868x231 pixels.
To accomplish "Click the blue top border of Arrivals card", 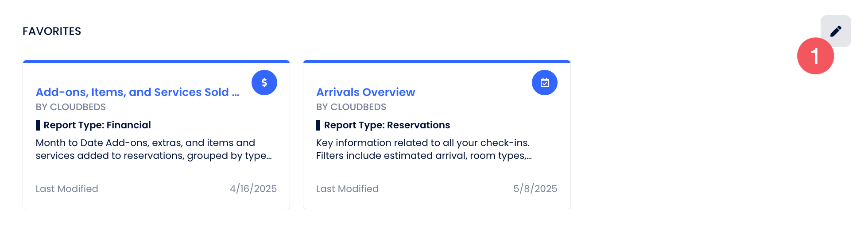I will [x=437, y=62].
